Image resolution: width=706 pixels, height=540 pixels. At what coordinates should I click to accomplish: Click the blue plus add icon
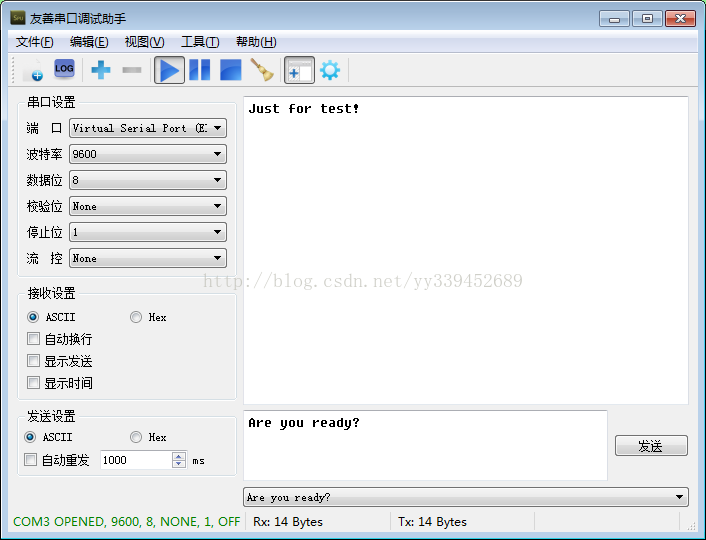pyautogui.click(x=101, y=70)
